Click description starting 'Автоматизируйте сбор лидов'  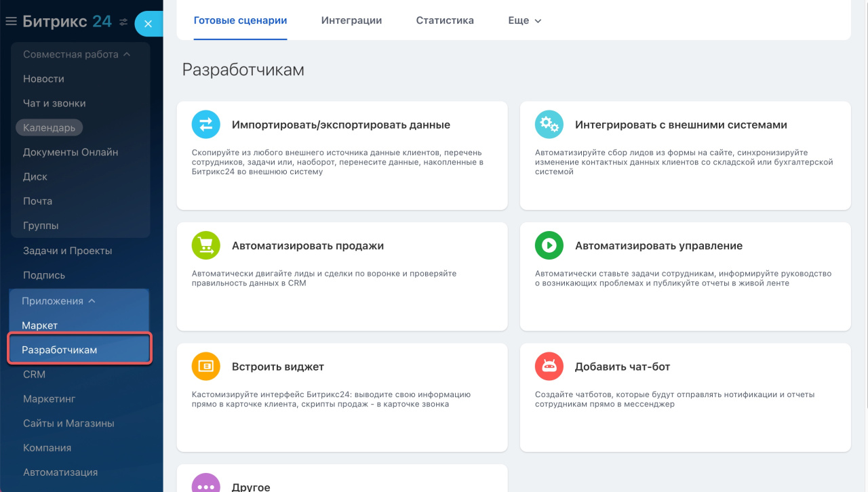coord(684,162)
